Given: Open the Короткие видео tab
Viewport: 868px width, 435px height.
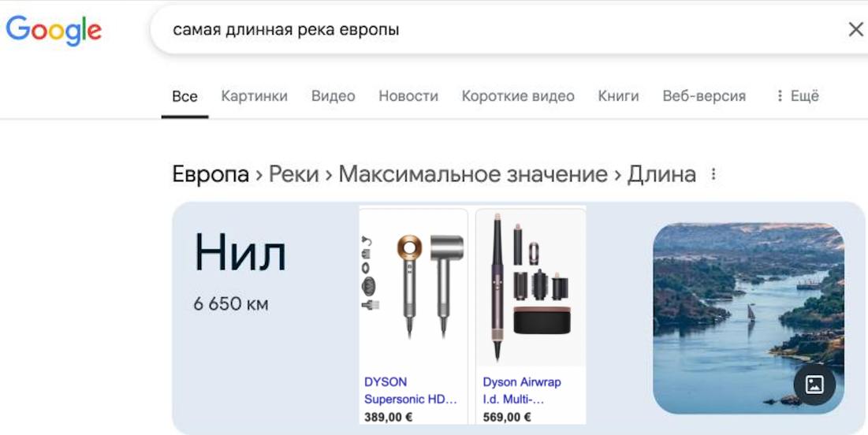Looking at the screenshot, I should point(518,96).
